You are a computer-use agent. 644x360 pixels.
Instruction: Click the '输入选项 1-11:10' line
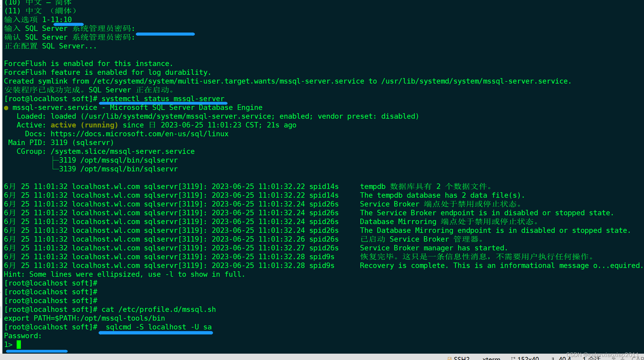point(38,20)
